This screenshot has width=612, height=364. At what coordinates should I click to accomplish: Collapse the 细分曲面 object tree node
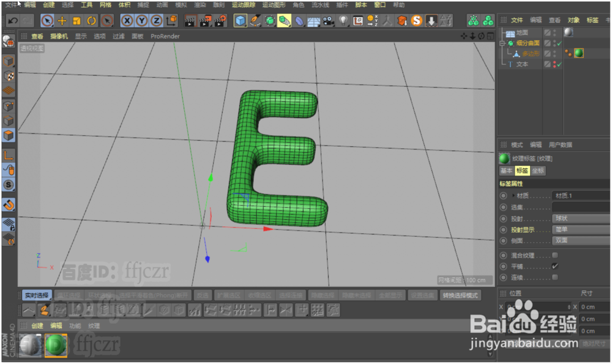(x=502, y=43)
